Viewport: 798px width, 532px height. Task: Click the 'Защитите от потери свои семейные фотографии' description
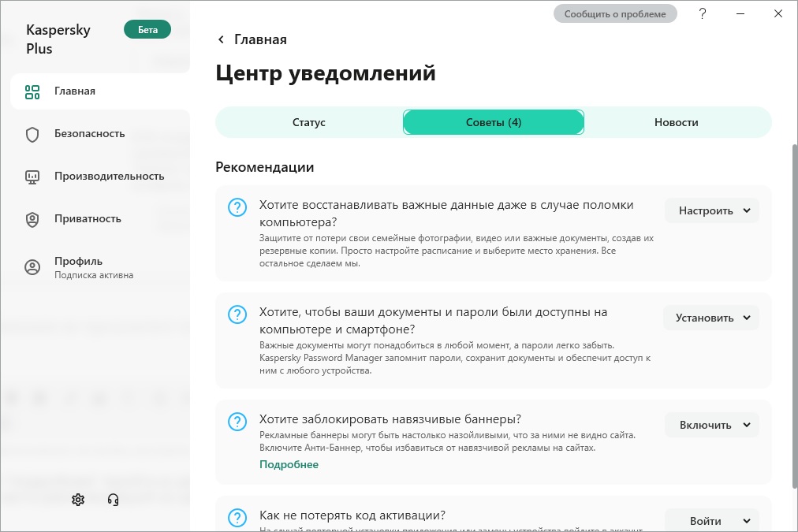tap(457, 251)
